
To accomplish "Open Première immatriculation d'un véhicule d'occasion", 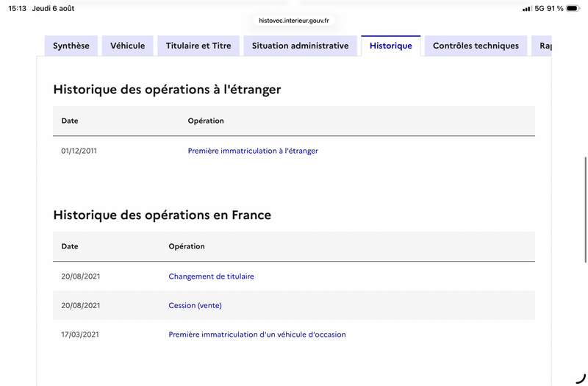I will tap(257, 335).
